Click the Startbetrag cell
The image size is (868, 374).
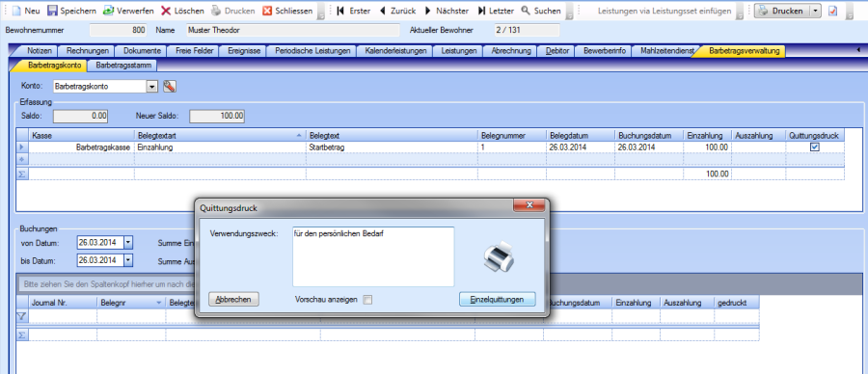tap(392, 147)
